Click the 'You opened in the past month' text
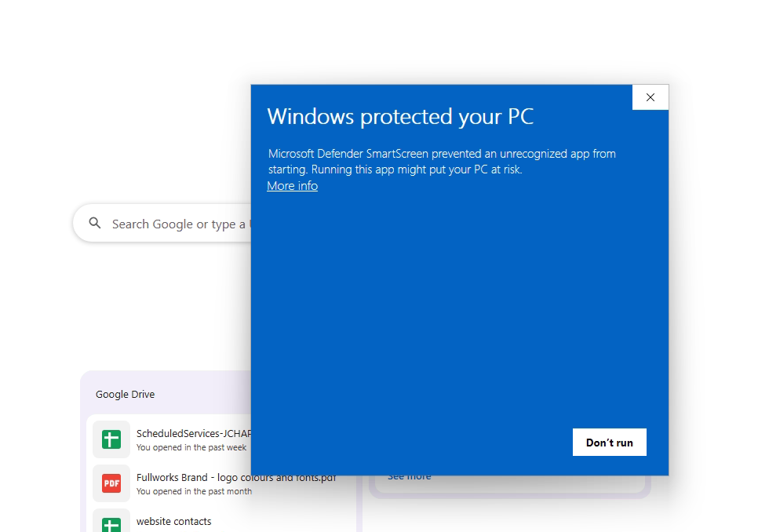 click(x=194, y=491)
